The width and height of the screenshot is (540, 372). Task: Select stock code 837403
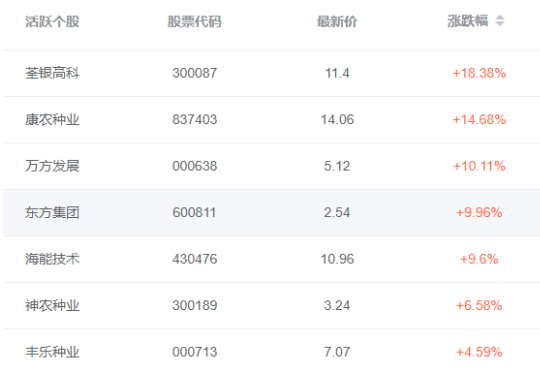coord(195,120)
